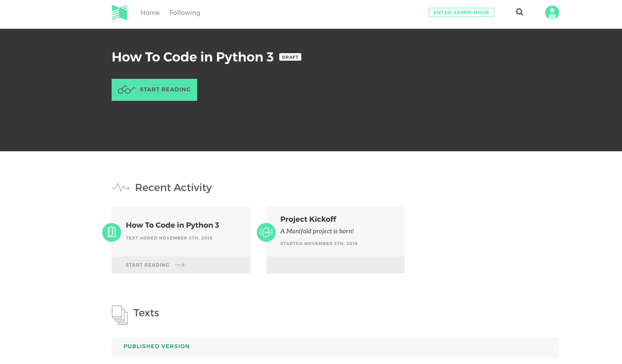Open the search magnifier icon
This screenshot has height=364, width=622.
519,12
